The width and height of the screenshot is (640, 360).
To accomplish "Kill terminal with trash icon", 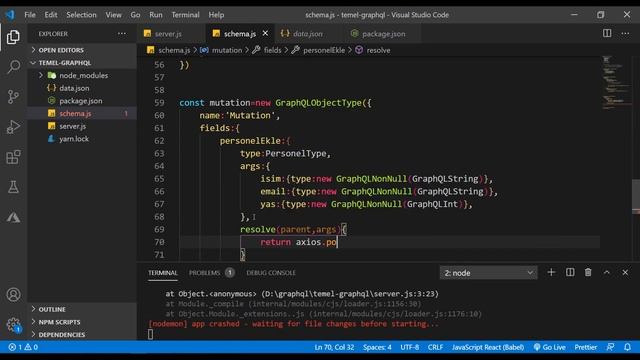I will point(588,272).
